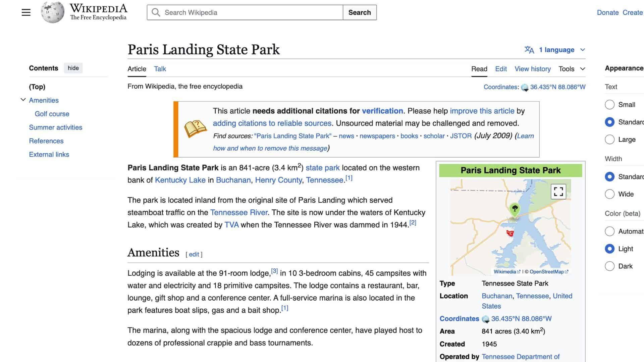
Task: Switch to the Talk tab
Action: pos(160,69)
